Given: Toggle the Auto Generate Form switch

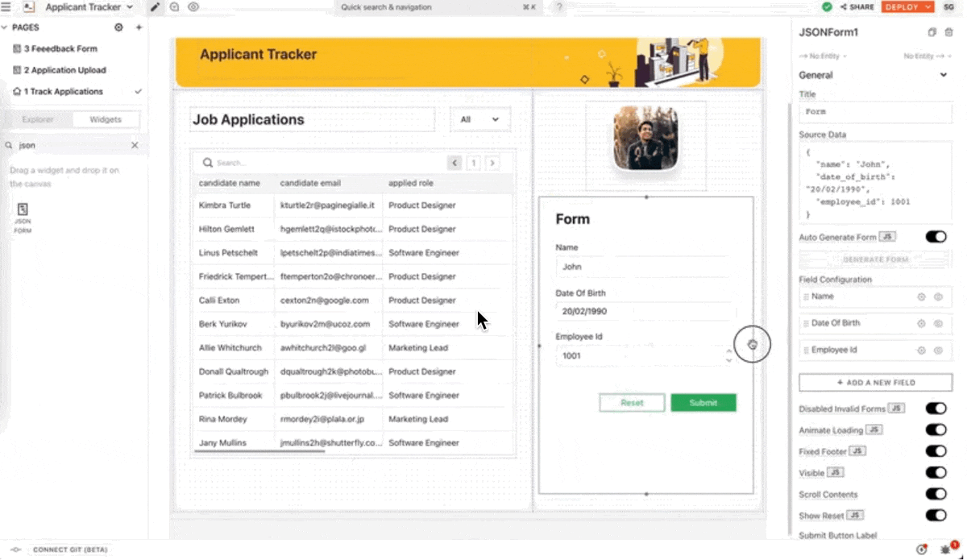Looking at the screenshot, I should click(936, 237).
